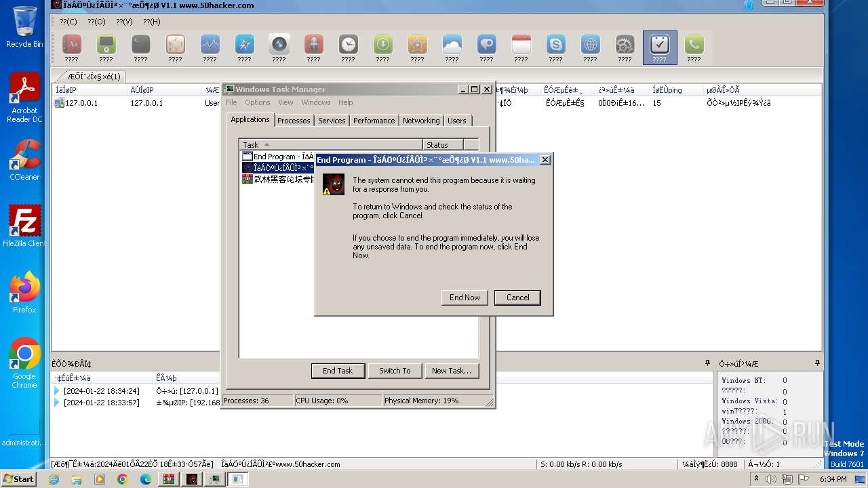Open the File menu in Task Manager

231,102
